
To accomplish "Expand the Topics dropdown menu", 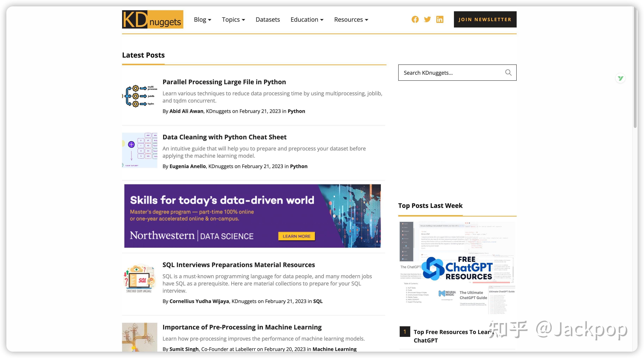I will (x=234, y=20).
